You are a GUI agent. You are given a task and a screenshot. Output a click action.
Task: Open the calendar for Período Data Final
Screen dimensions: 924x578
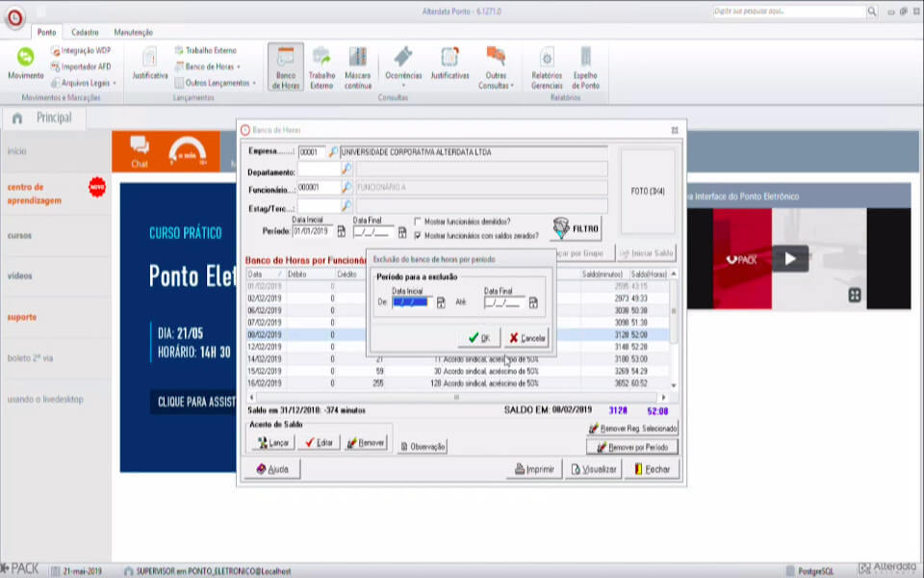[x=402, y=232]
